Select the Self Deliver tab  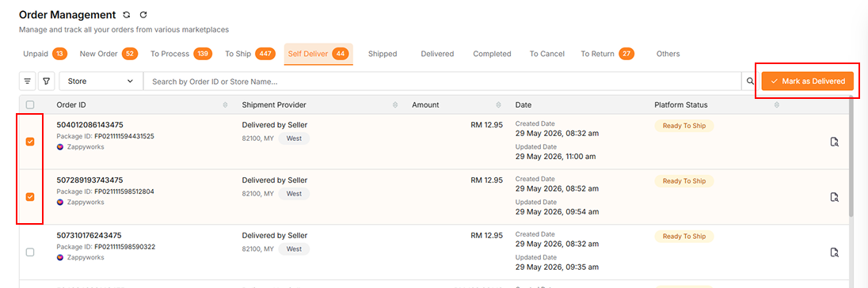pos(318,54)
